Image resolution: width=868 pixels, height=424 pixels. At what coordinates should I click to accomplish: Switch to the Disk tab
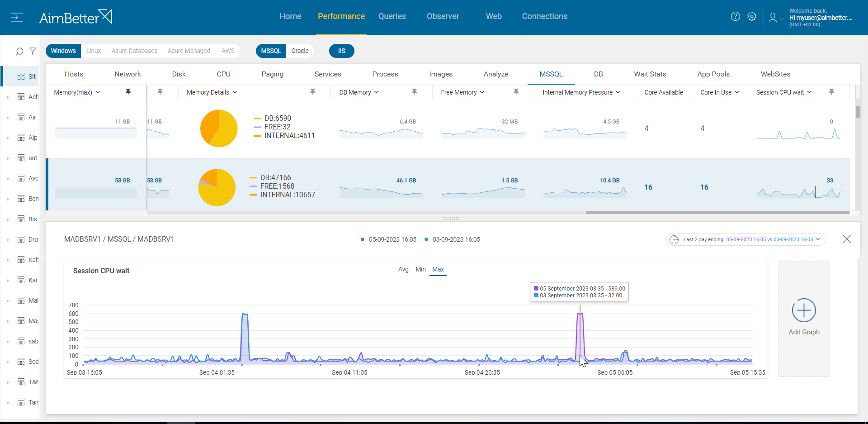pos(179,74)
